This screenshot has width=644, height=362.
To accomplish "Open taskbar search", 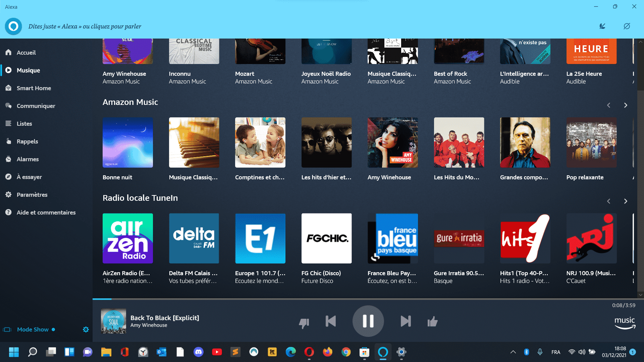I will coord(33,352).
